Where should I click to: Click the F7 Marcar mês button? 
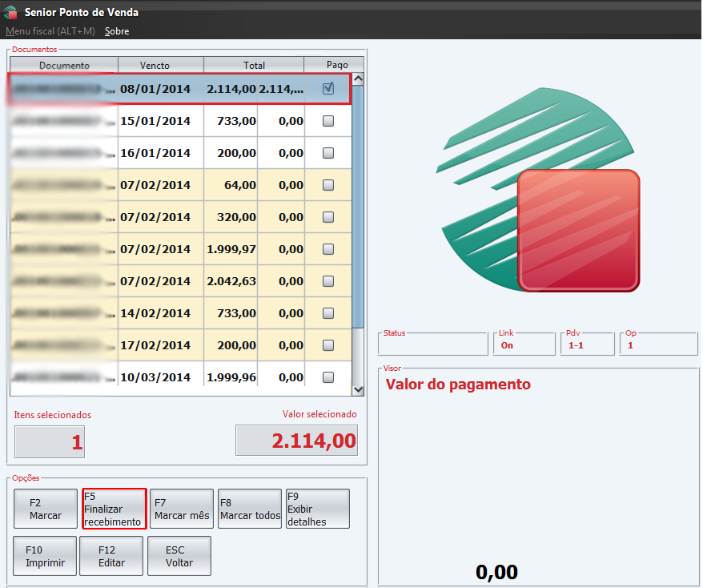(x=182, y=509)
